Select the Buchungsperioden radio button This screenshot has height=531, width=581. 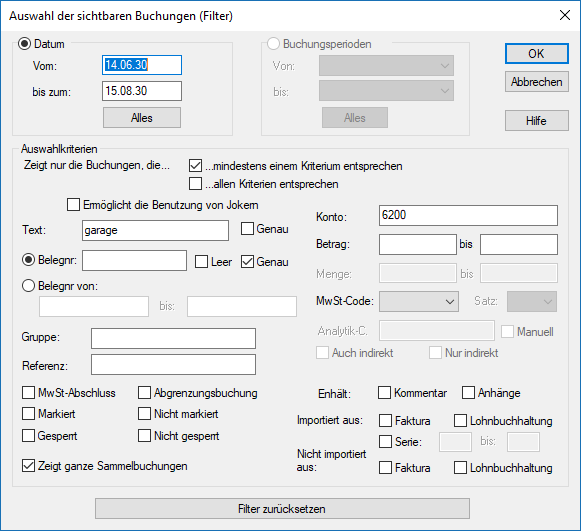click(x=273, y=44)
